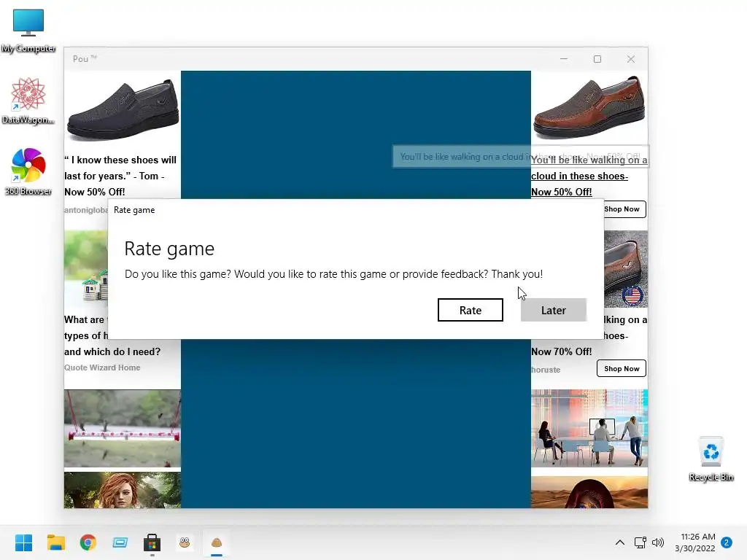Open the house with coins ad image
The height and width of the screenshot is (560, 747).
tap(86, 269)
